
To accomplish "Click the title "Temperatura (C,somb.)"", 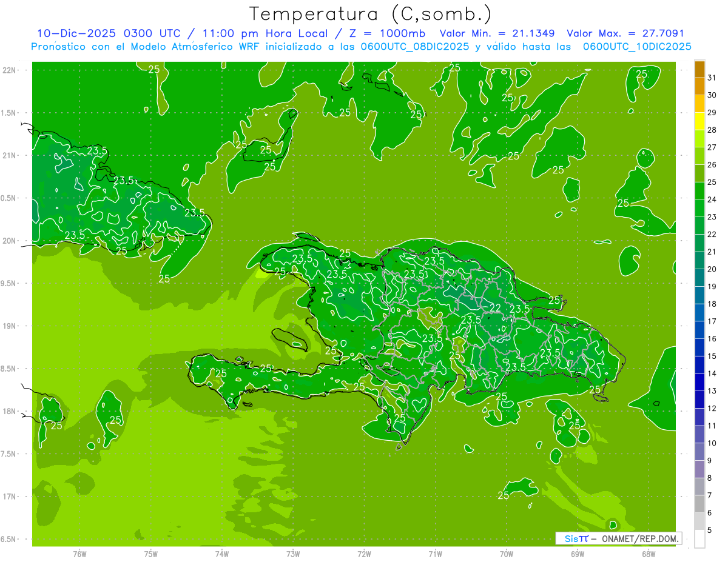I will 370,14.
